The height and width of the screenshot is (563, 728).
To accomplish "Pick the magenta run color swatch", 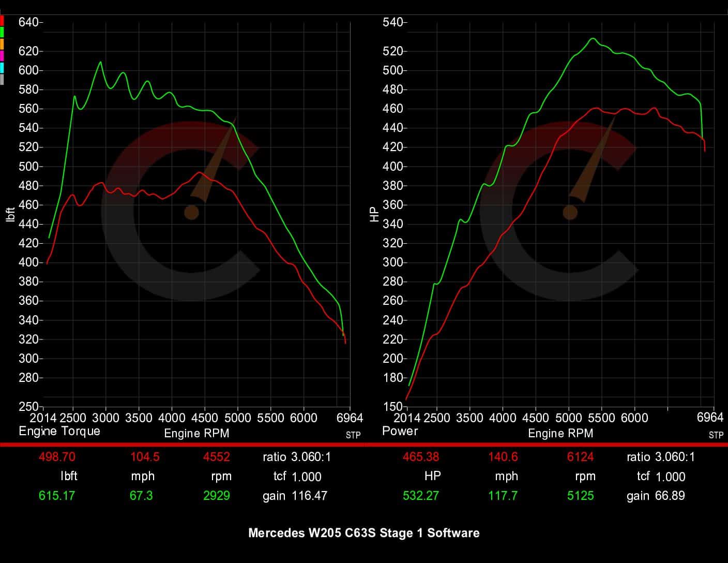I will (x=2, y=56).
